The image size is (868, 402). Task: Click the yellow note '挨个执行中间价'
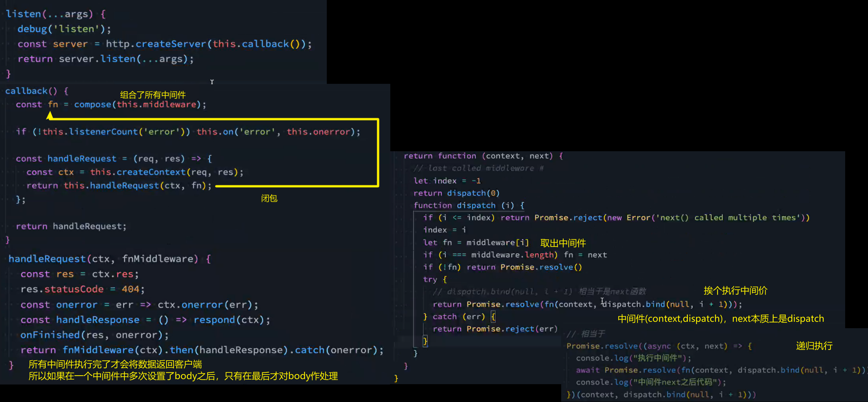[x=735, y=291]
